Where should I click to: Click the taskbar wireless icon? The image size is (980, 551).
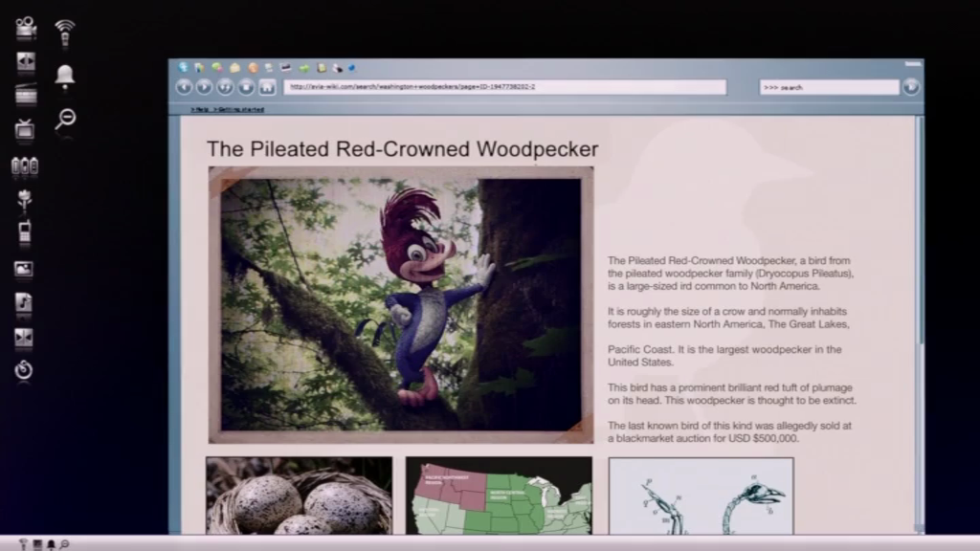(x=23, y=544)
